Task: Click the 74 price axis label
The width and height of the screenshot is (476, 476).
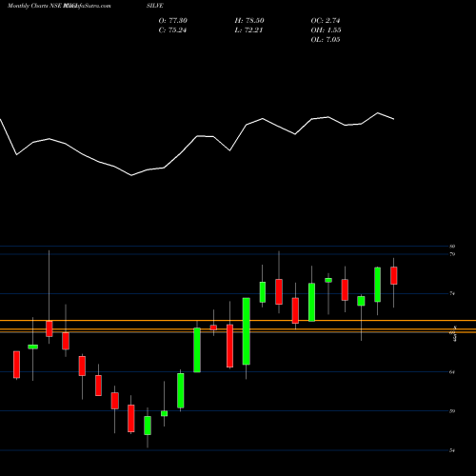Action: 452,293
